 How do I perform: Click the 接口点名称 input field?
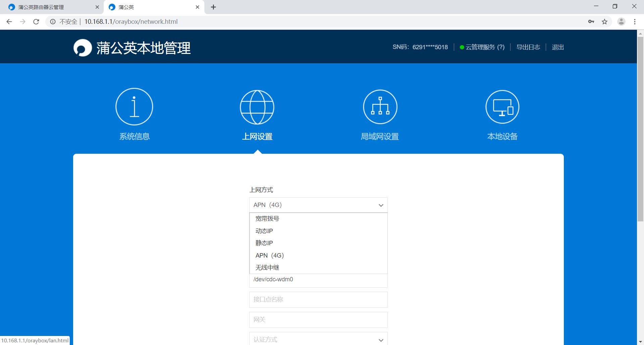coord(318,299)
